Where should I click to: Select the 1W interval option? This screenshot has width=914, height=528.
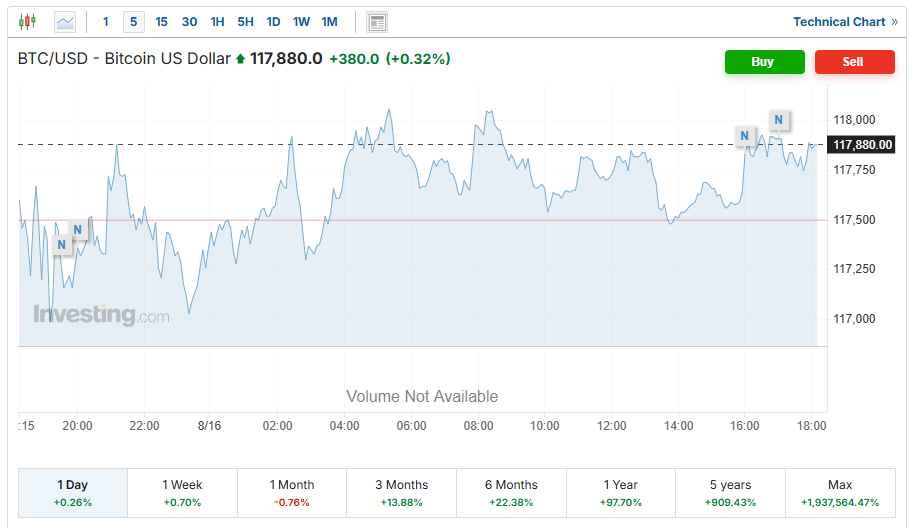(x=301, y=21)
